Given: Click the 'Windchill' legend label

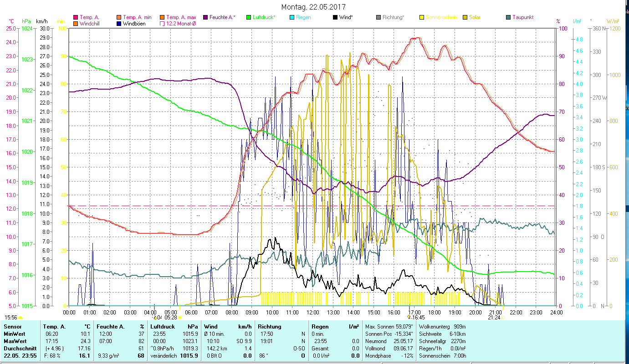Looking at the screenshot, I should (x=90, y=23).
